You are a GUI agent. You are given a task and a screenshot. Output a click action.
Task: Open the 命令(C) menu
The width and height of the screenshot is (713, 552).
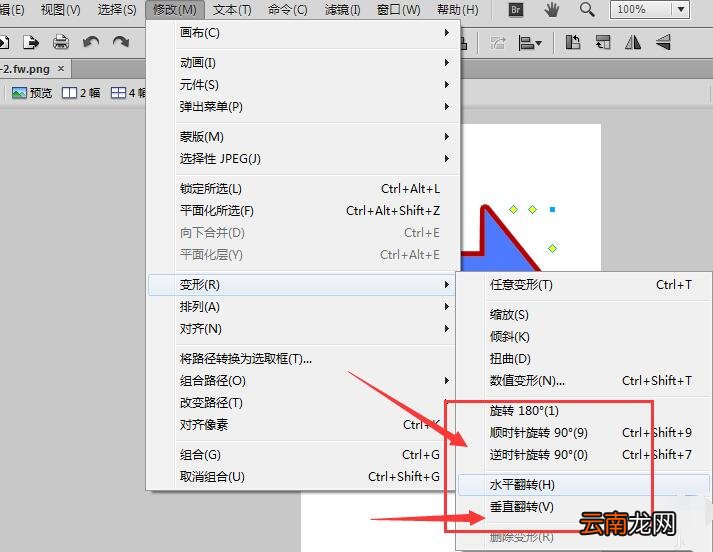[287, 10]
